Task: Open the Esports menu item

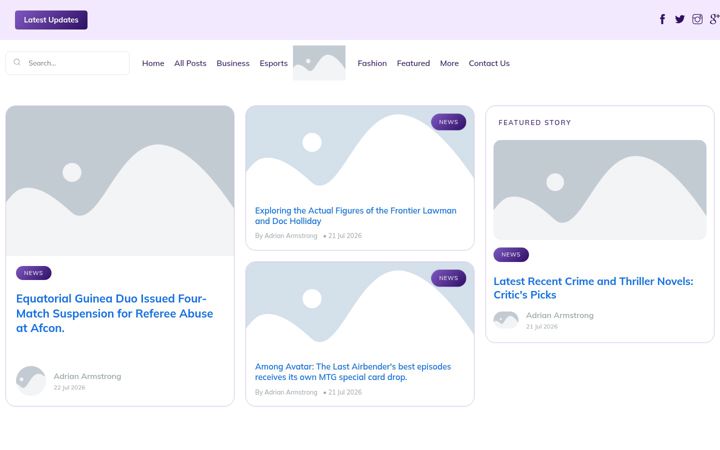Action: [273, 63]
